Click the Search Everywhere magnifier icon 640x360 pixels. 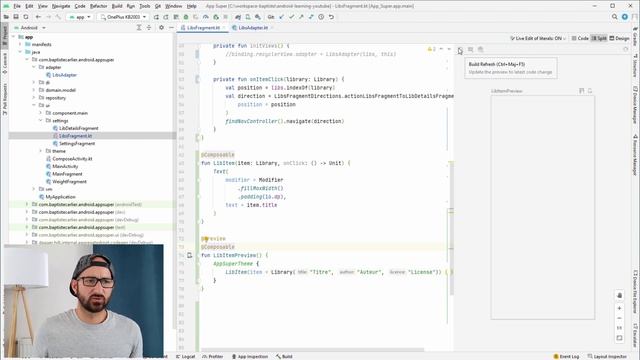pyautogui.click(x=614, y=17)
